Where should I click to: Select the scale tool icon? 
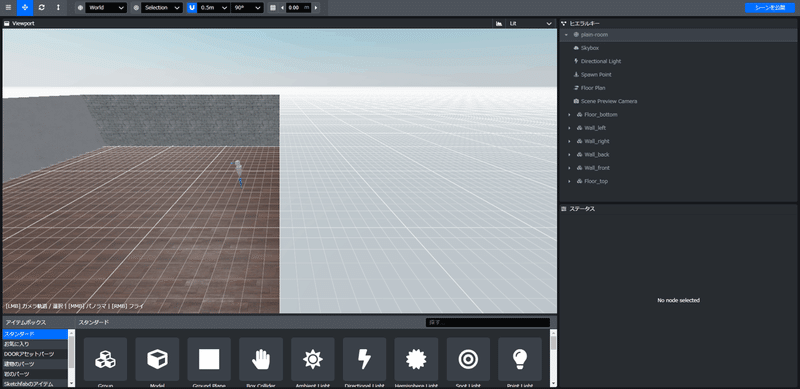click(x=58, y=8)
